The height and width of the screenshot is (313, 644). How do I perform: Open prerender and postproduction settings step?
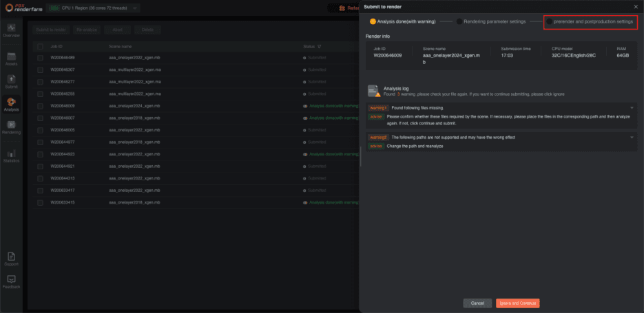pos(590,21)
